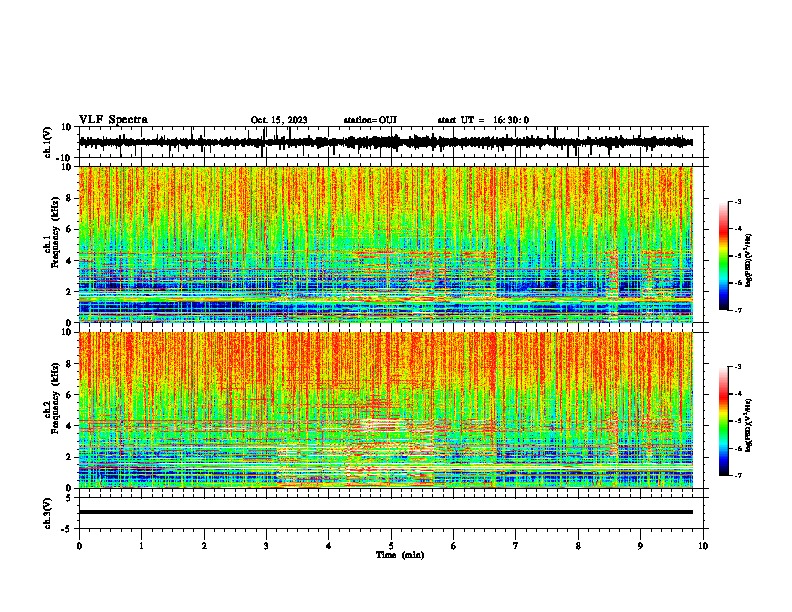Screen dimensions: 792x612
Task: Click the '-7' label on ch.2 colorbar
Action: pyautogui.click(x=738, y=475)
